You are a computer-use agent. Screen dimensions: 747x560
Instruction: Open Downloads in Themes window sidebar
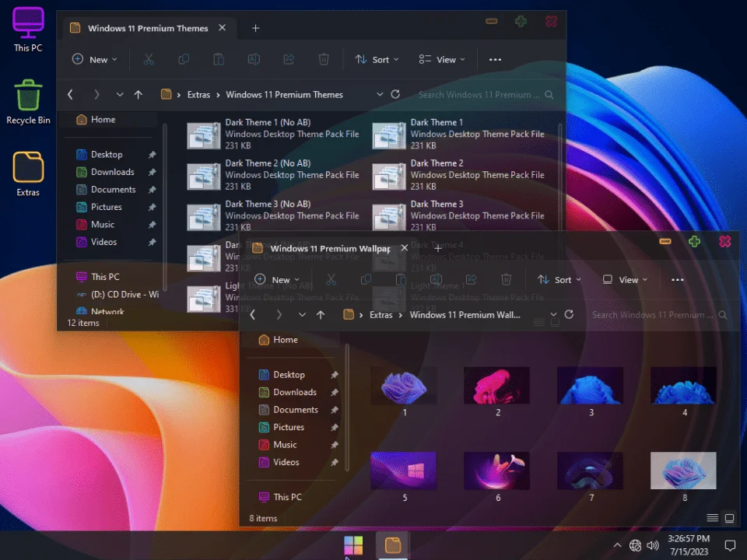pos(112,172)
